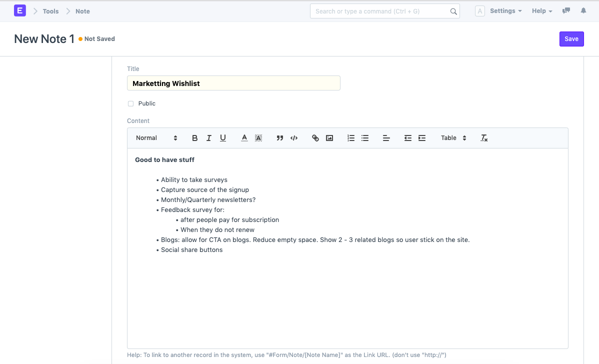The image size is (599, 364).
Task: Apply an ordered list to the content
Action: 350,137
